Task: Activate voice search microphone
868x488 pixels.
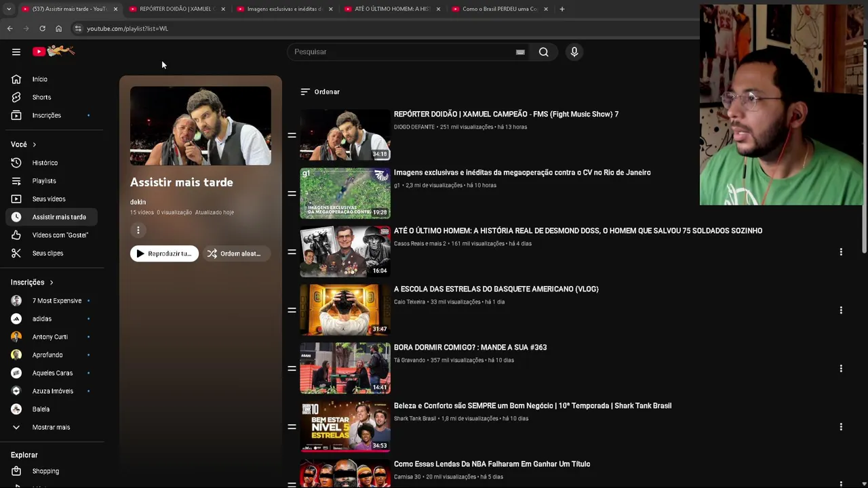Action: tap(574, 52)
